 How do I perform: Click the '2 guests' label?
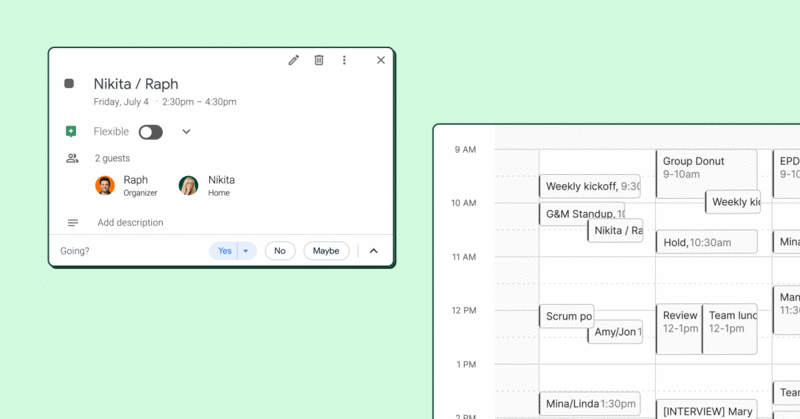112,158
